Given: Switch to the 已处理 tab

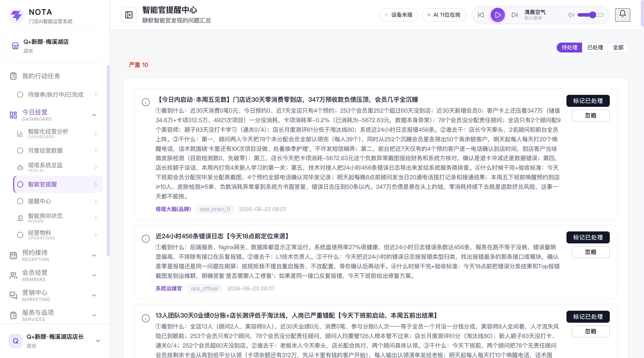Looking at the screenshot, I should tap(595, 48).
